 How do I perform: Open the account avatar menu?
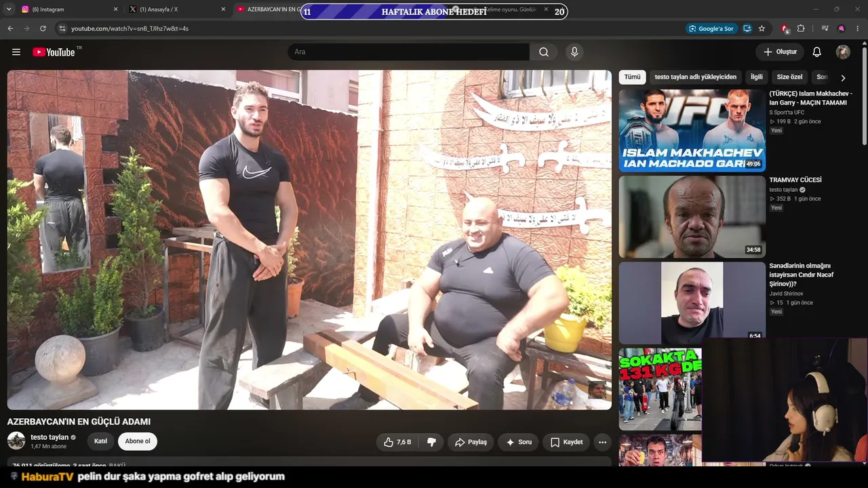843,52
